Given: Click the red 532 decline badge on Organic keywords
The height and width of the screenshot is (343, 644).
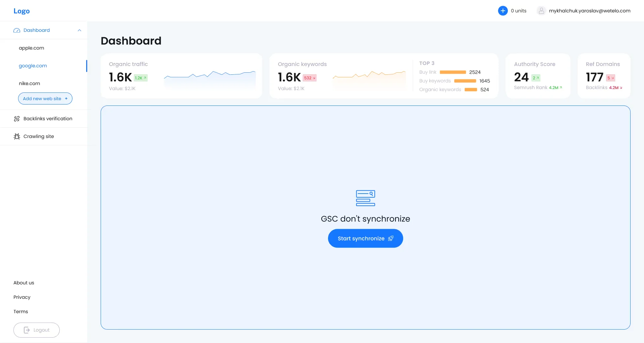Looking at the screenshot, I should 309,77.
